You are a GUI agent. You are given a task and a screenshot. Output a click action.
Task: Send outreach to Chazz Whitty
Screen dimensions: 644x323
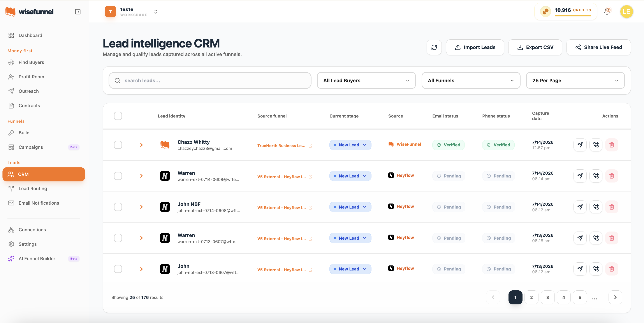pos(580,145)
